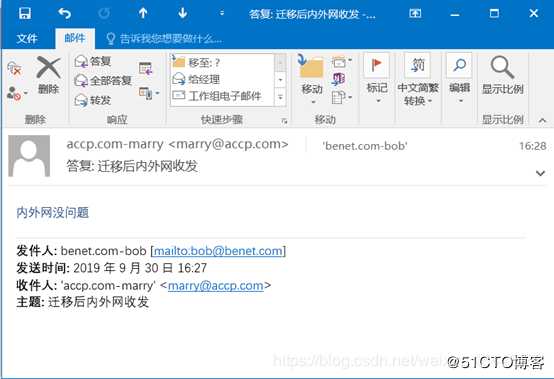Open the 标记 flag dropdown
Viewport: 554px width, 379px height.
(377, 78)
